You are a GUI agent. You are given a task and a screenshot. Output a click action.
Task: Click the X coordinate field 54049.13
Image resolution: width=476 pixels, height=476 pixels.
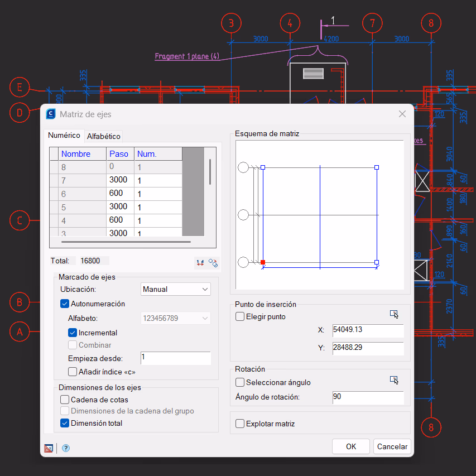coord(368,330)
